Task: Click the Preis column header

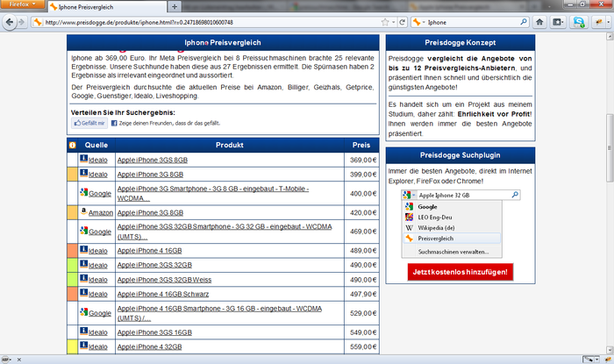Action: [361, 146]
